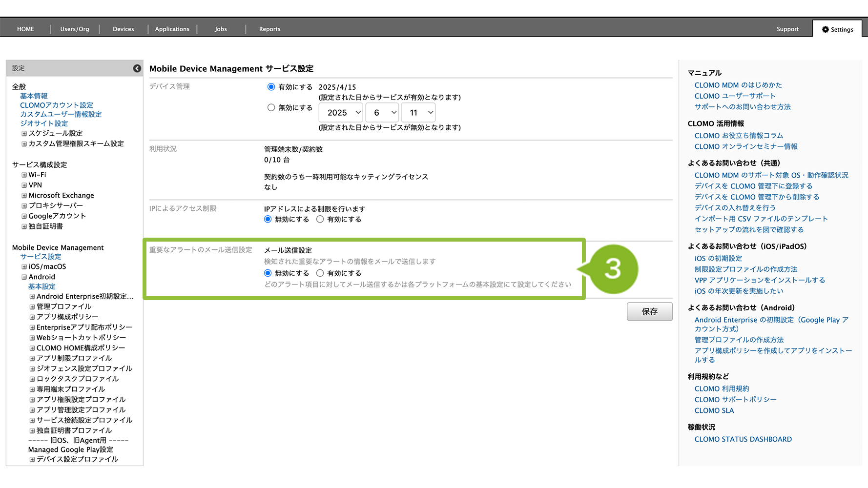Expand the Wi-Fi tree node icon
Viewport: 868px width, 488px height.
tap(24, 175)
